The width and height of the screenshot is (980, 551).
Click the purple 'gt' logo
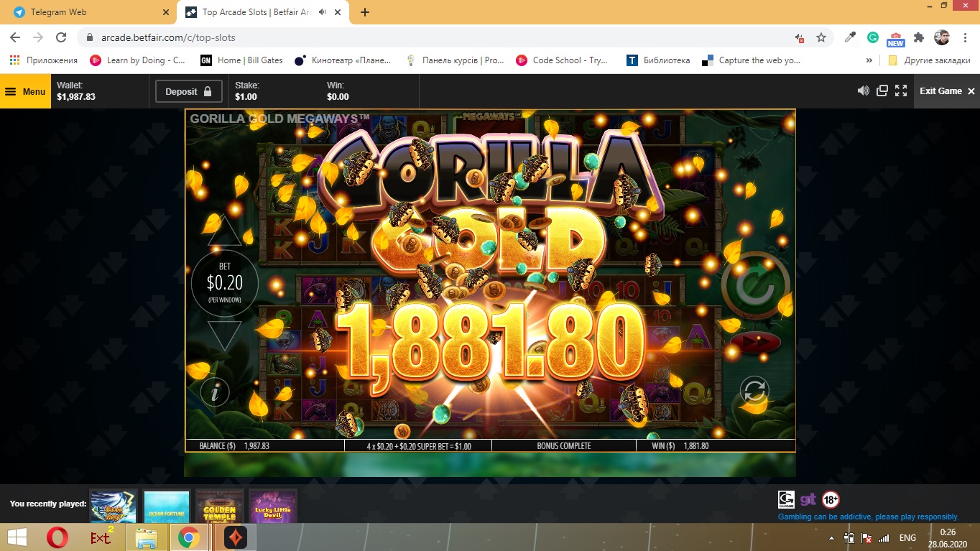pyautogui.click(x=808, y=499)
